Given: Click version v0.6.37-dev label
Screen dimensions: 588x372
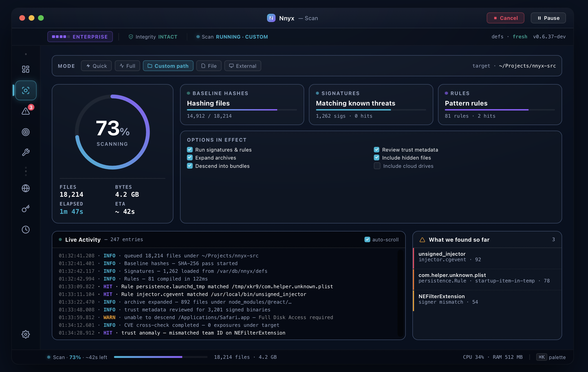Looking at the screenshot, I should [549, 37].
